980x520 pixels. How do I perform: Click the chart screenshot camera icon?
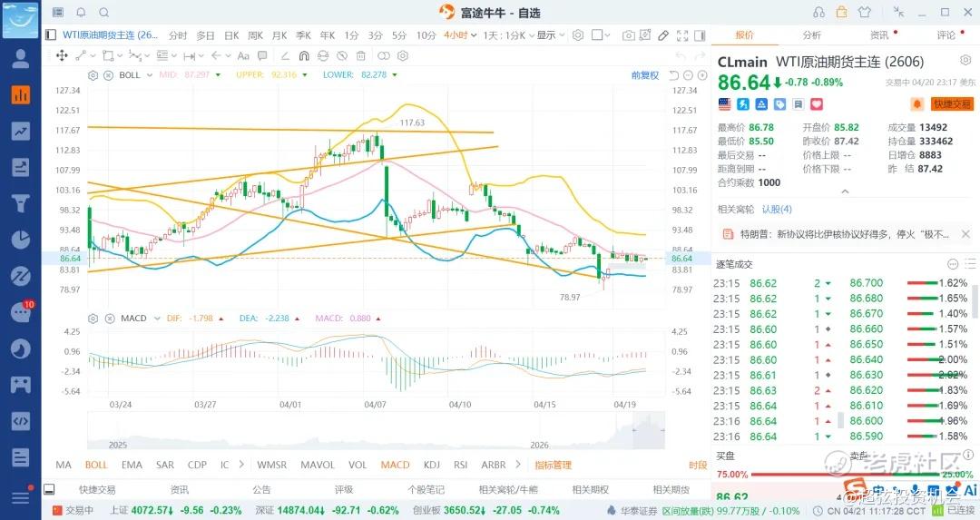(x=629, y=35)
